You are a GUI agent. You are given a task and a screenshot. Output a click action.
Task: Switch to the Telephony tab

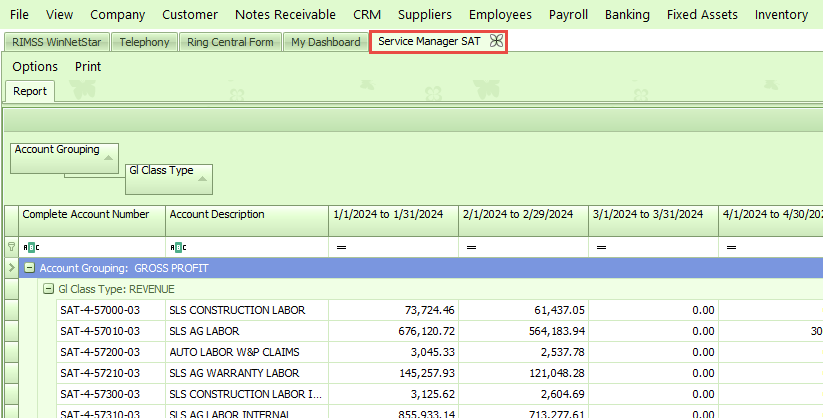144,42
